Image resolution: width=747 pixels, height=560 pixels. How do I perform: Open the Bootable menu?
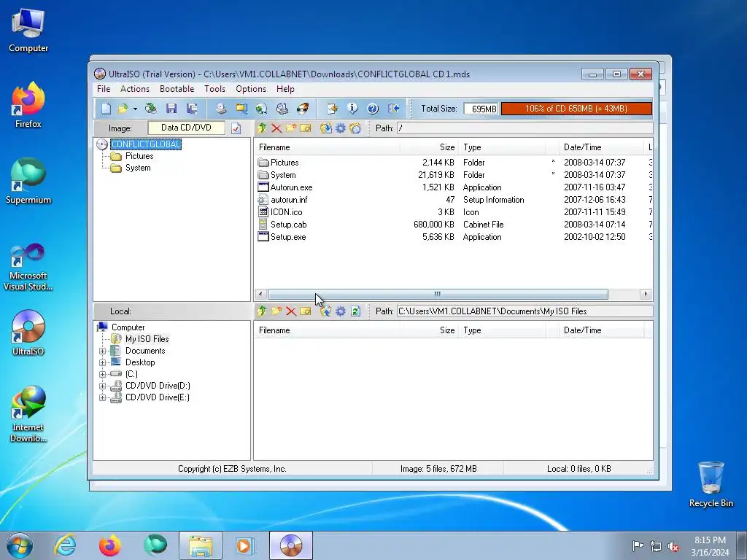coord(177,89)
